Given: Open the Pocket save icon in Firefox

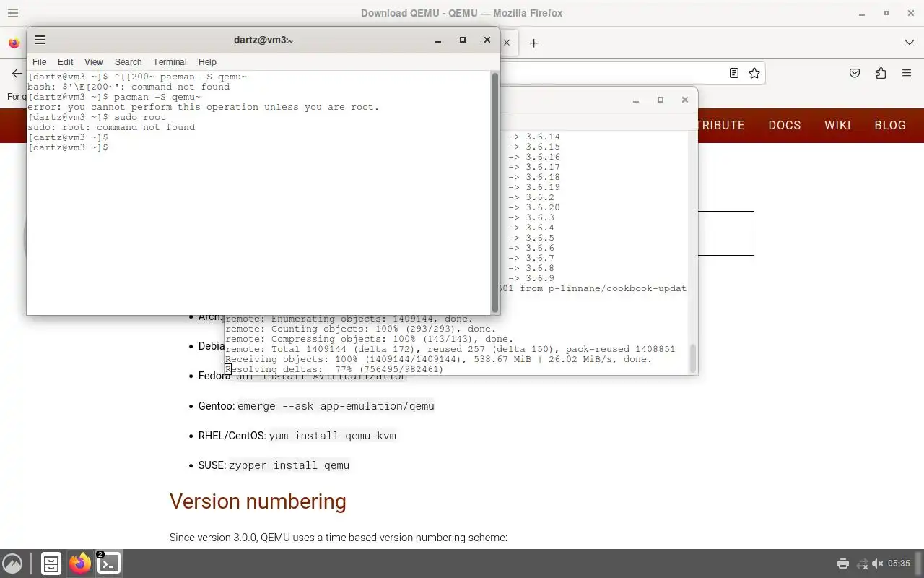Looking at the screenshot, I should [x=855, y=73].
